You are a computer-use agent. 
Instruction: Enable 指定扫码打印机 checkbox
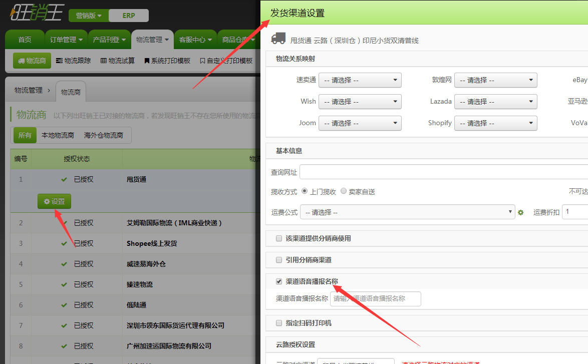click(279, 323)
